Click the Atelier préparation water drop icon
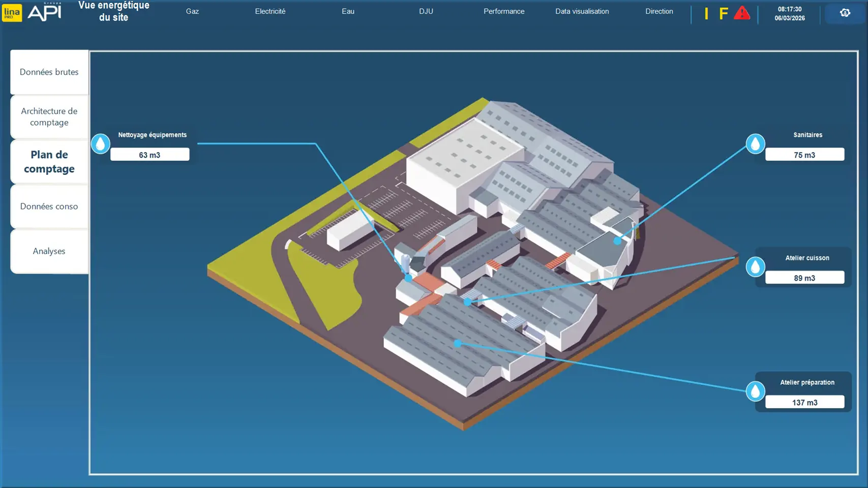The width and height of the screenshot is (868, 488). (x=755, y=391)
